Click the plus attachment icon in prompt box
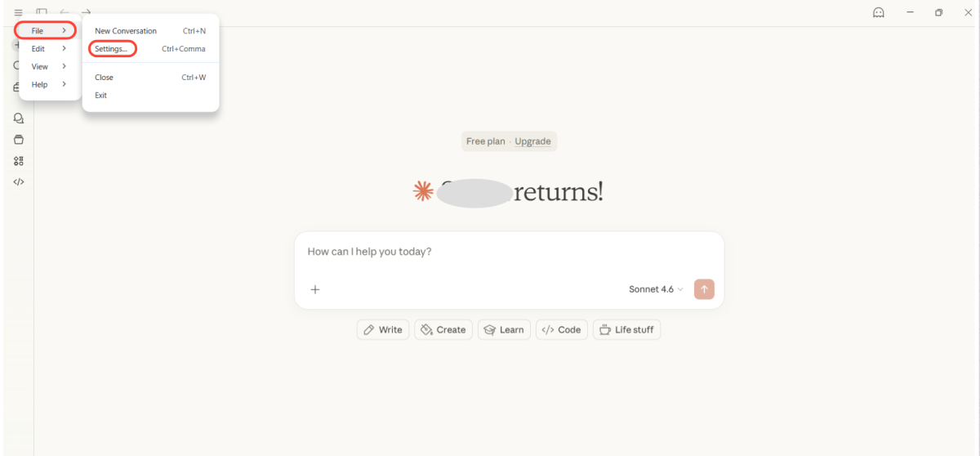The image size is (980, 456). pos(315,289)
